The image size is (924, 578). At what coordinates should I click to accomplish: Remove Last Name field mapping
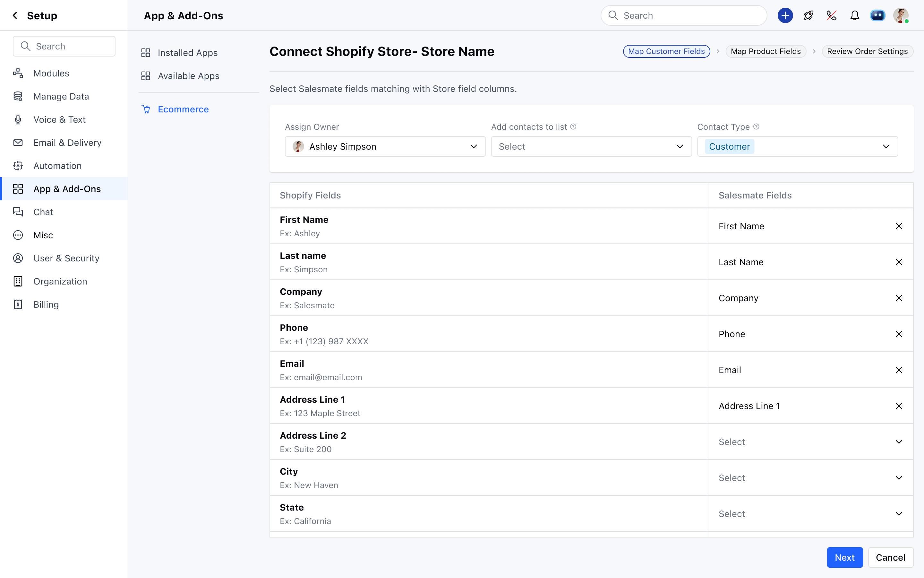(899, 262)
